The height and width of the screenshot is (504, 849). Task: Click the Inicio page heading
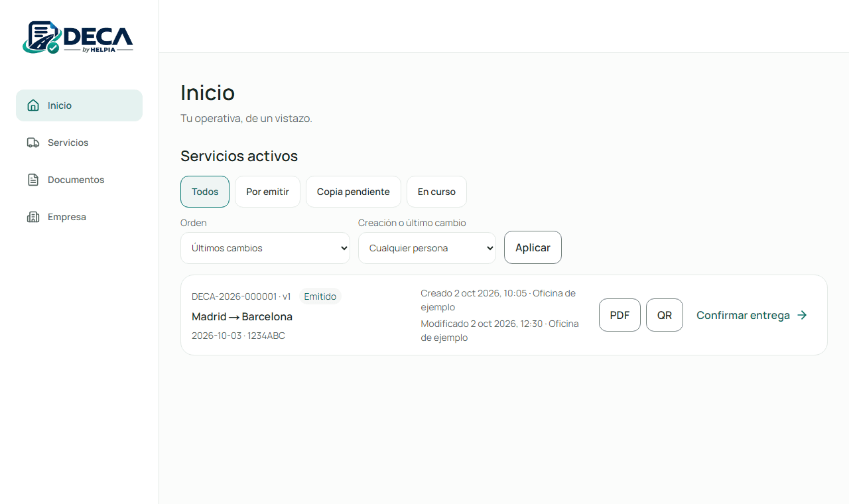208,93
